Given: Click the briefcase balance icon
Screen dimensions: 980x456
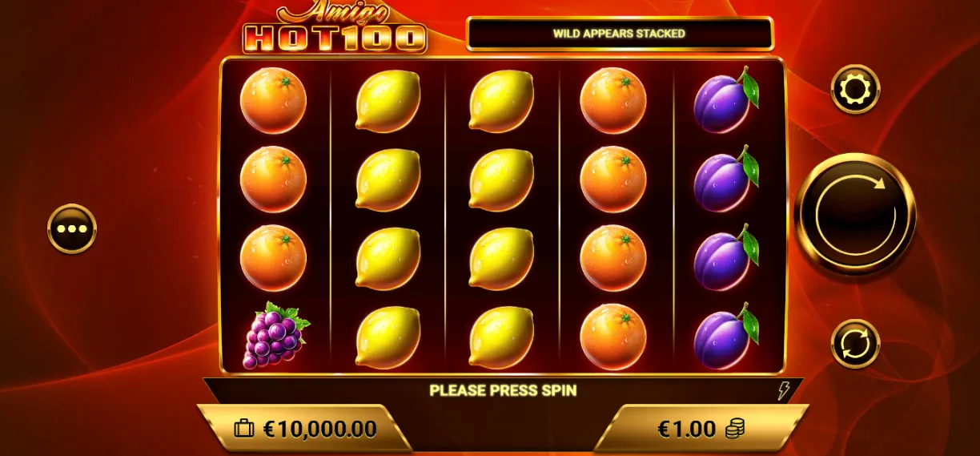Looking at the screenshot, I should pos(244,429).
